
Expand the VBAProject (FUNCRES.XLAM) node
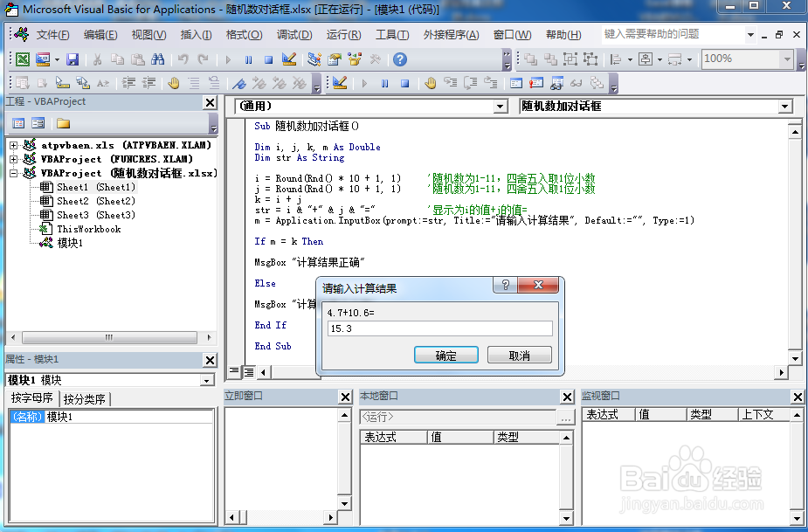[x=14, y=159]
